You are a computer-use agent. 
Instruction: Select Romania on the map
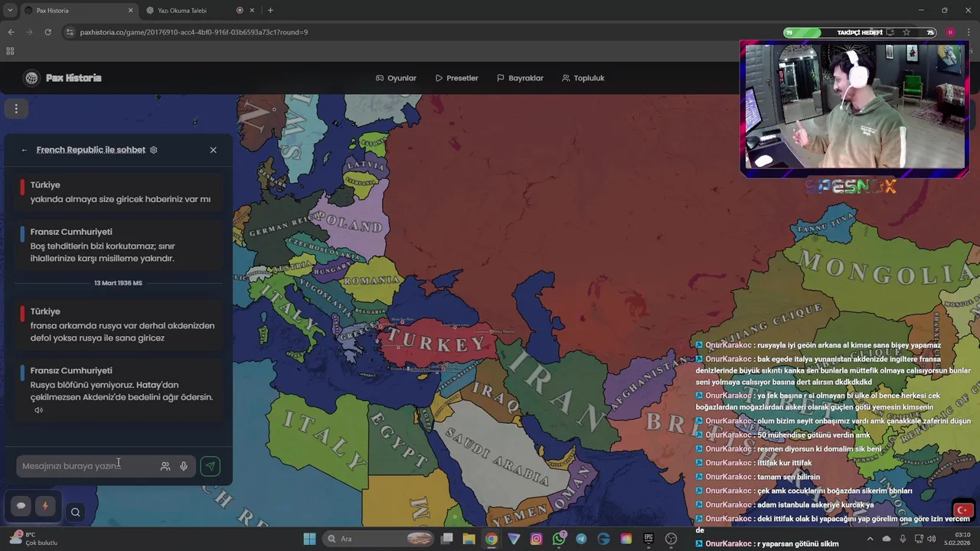click(371, 281)
